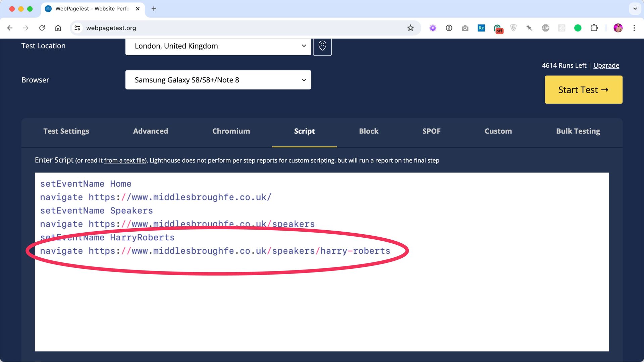Open the ABP Adblock Plus extension
The width and height of the screenshot is (644, 362).
click(x=545, y=28)
